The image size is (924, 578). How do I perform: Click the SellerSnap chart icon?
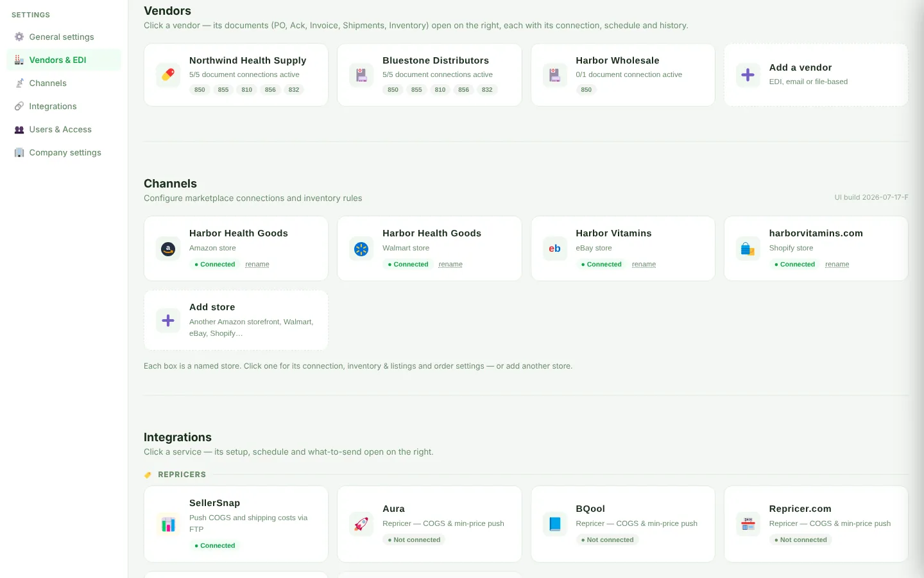(x=168, y=524)
